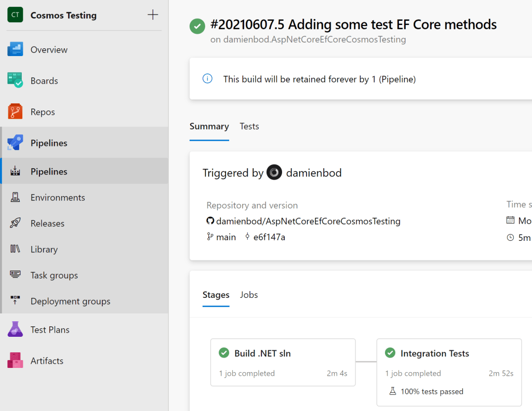Open the Test Plans flask icon
This screenshot has height=411, width=532.
click(15, 330)
